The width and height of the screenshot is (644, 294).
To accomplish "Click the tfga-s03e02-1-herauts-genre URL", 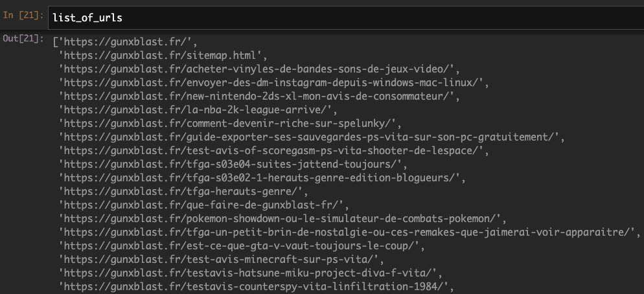I will [x=262, y=177].
